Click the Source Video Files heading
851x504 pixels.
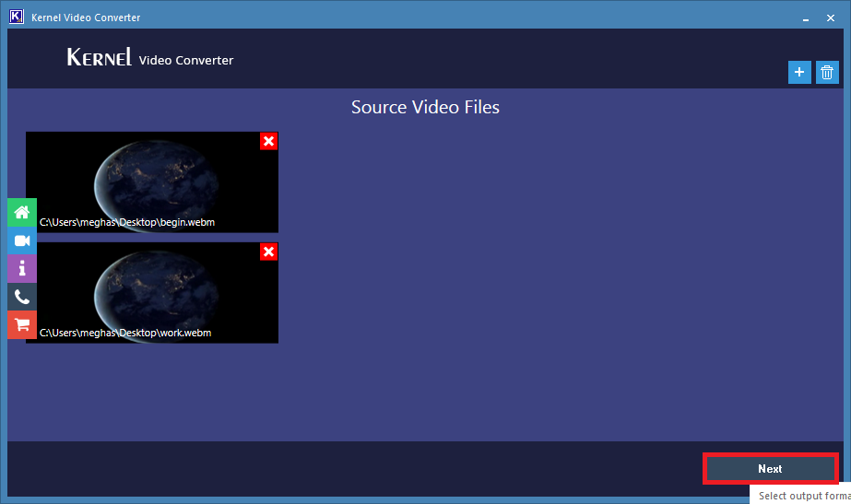click(425, 108)
